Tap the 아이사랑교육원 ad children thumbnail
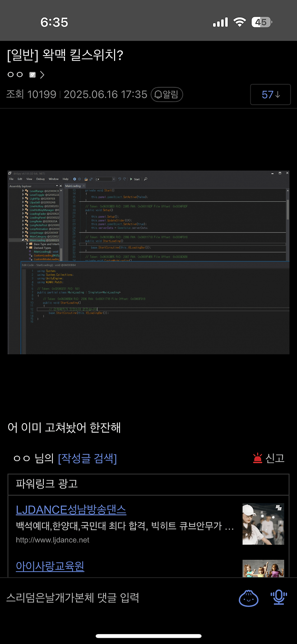The width and height of the screenshot is (297, 644). point(263,569)
